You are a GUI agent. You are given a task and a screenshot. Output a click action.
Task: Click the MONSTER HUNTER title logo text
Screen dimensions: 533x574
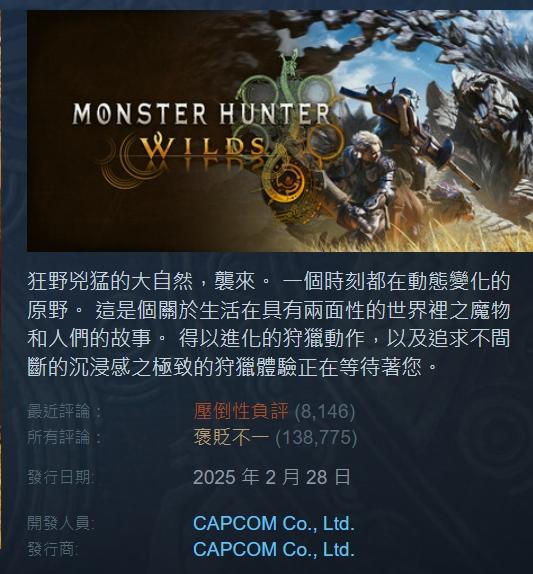pos(201,113)
